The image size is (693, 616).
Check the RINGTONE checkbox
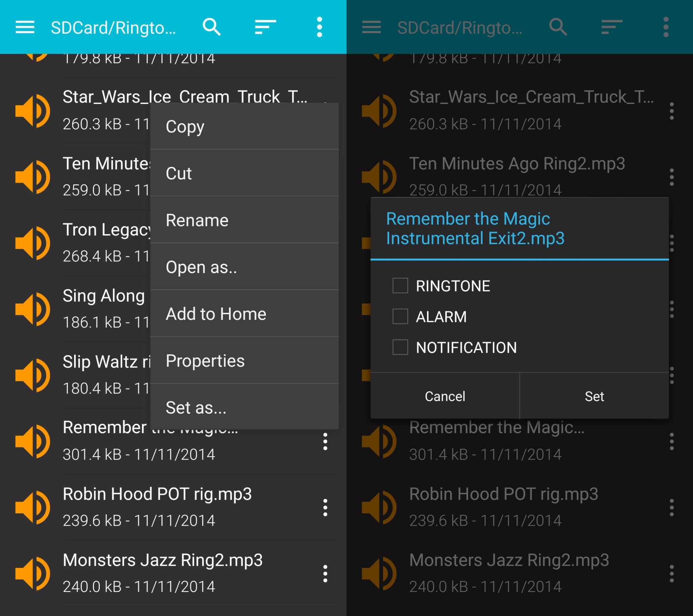tap(400, 286)
